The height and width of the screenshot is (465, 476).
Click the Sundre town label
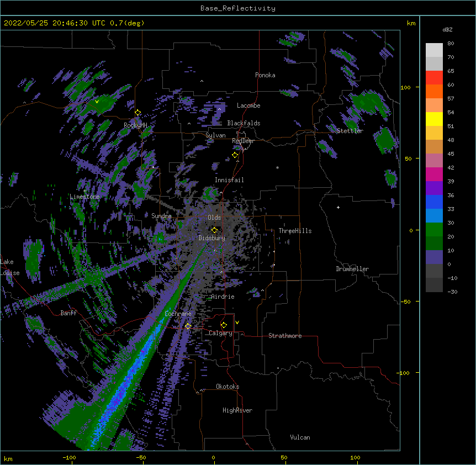click(161, 216)
